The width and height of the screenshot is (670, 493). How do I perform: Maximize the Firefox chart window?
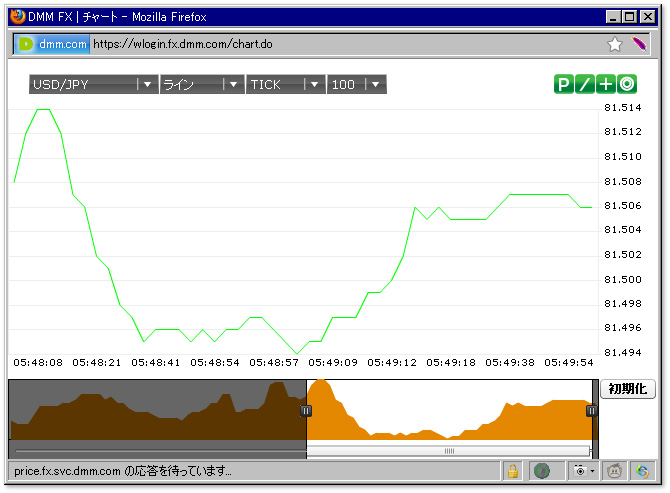point(629,17)
